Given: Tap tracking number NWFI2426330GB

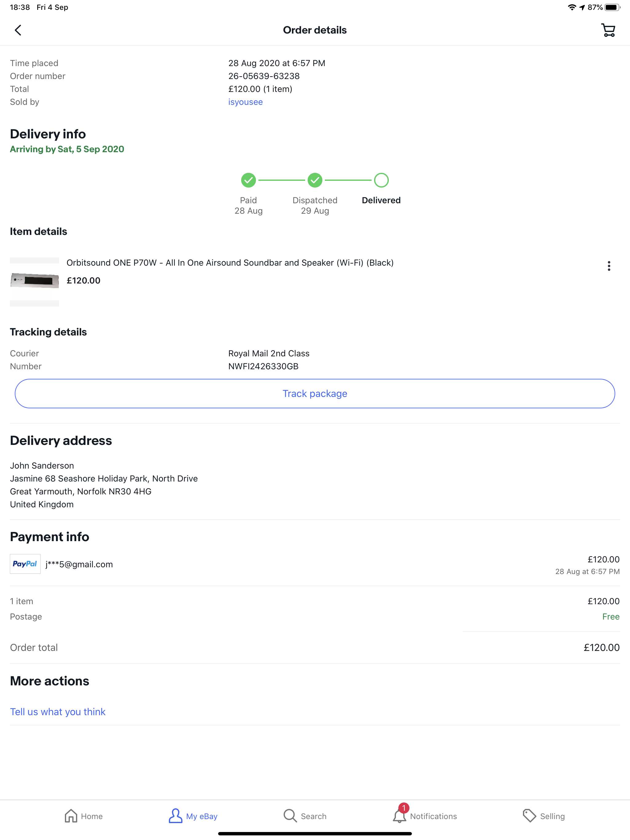Looking at the screenshot, I should (263, 366).
